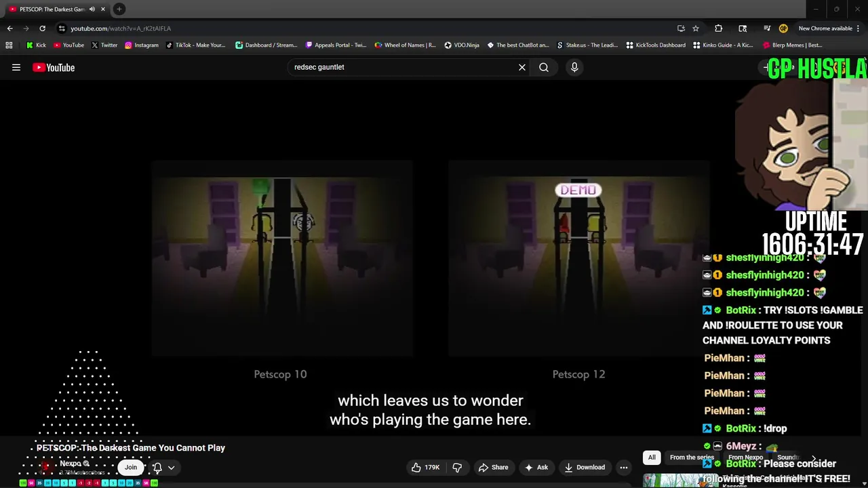Click the 'PETSCOP: The Darkest Game You Cannot Play' title
This screenshot has height=488, width=868.
(x=131, y=448)
